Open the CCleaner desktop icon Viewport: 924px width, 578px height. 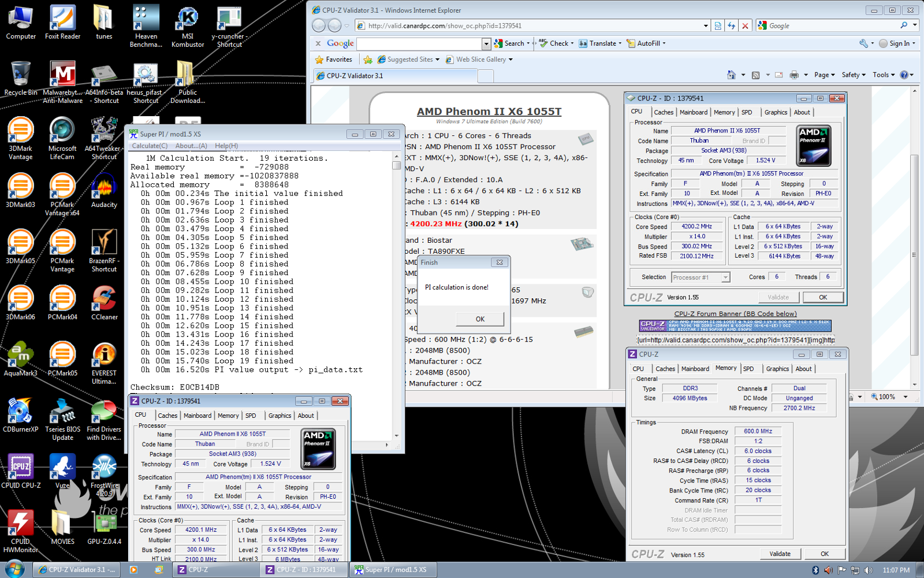click(x=104, y=303)
